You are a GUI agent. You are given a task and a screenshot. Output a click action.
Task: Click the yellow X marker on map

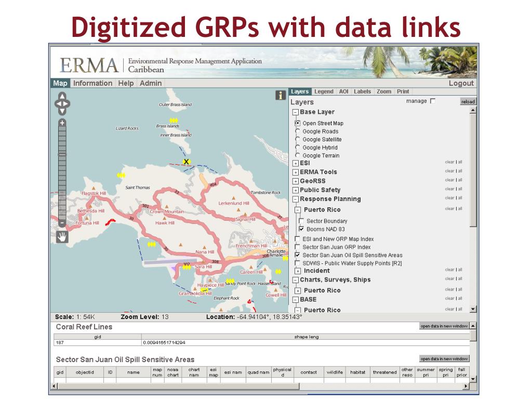tap(186, 162)
